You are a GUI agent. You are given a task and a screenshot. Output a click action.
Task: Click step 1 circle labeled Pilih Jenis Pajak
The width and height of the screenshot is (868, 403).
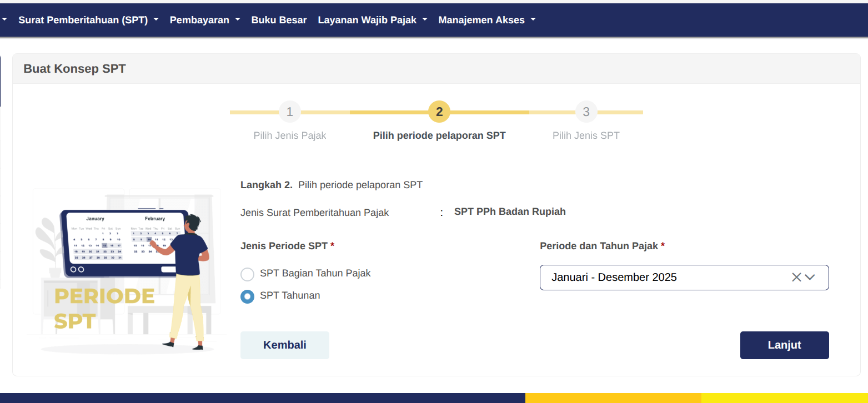coord(289,112)
